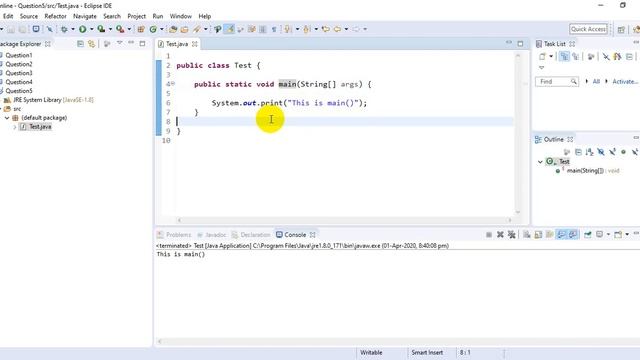Screen dimensions: 640x360
Task: Click the New Java Package icon
Action: (141, 29)
